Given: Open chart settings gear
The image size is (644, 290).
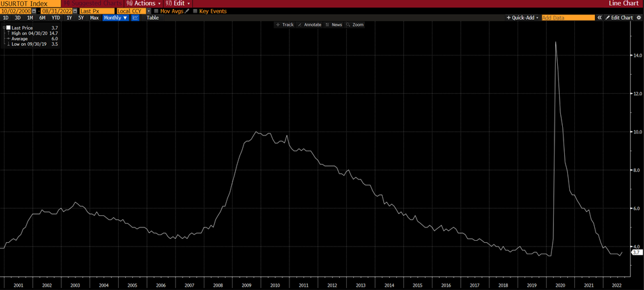Looking at the screenshot, I should 639,18.
